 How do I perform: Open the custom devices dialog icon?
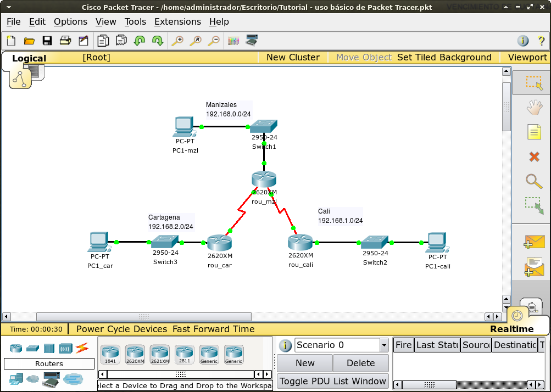pos(252,41)
